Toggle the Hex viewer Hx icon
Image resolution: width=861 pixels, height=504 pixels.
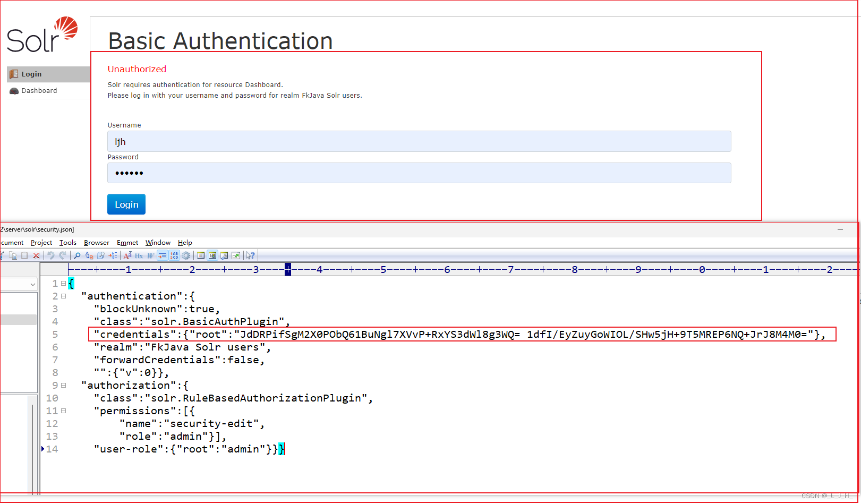coord(139,255)
